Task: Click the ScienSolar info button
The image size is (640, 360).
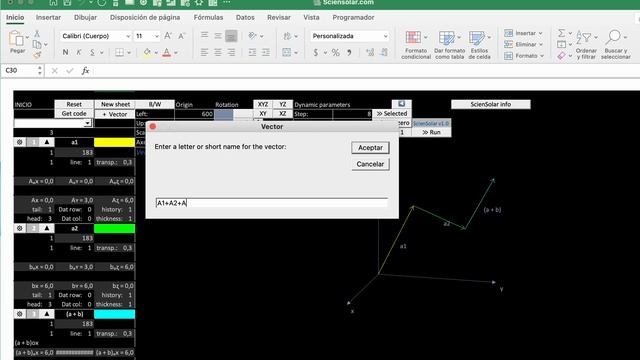Action: click(x=491, y=104)
